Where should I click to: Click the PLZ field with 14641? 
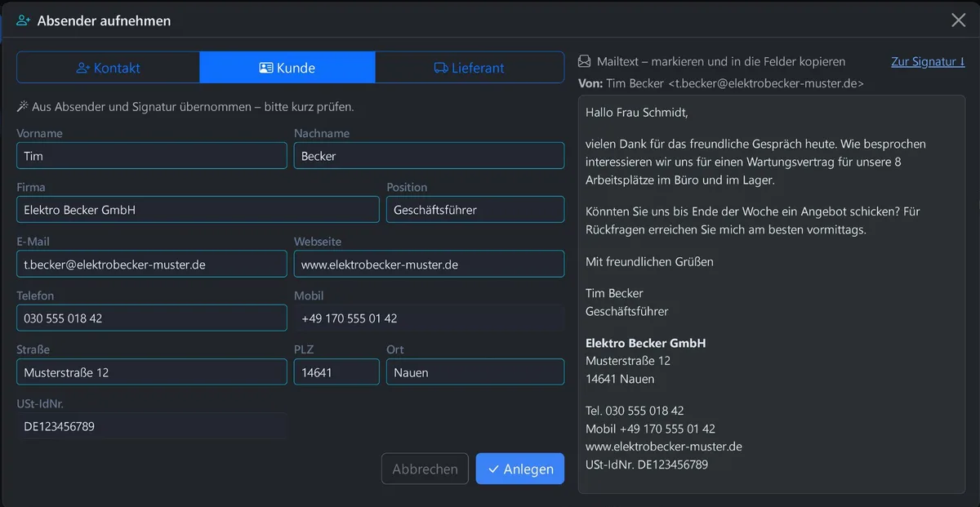click(x=336, y=372)
